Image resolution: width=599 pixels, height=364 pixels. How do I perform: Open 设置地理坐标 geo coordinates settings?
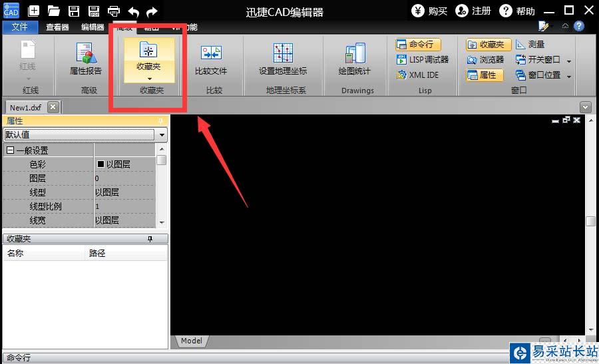coord(283,59)
